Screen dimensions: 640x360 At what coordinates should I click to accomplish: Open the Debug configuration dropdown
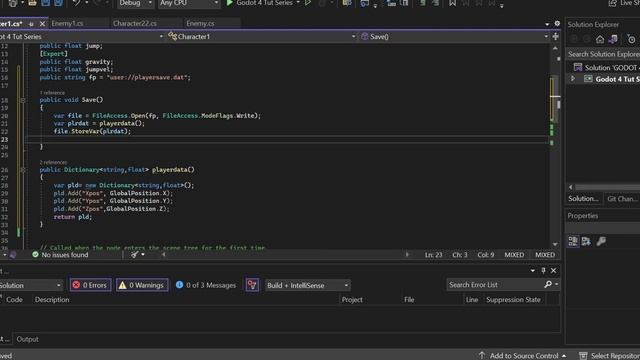136,3
